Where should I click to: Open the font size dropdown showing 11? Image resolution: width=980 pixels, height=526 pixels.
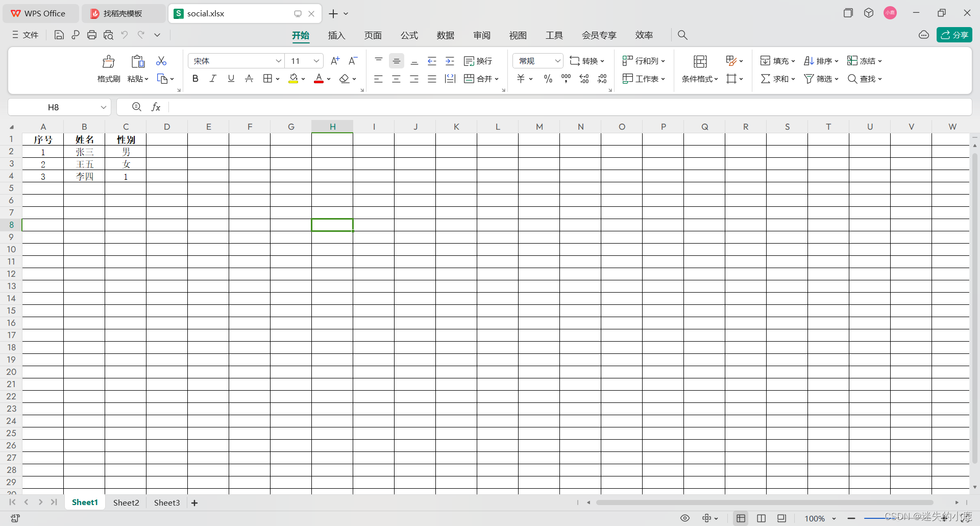pos(316,61)
